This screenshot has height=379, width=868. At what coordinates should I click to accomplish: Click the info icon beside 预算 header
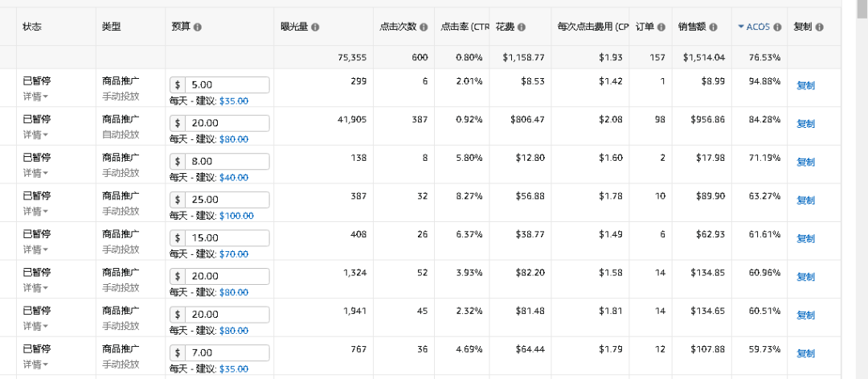click(x=198, y=27)
